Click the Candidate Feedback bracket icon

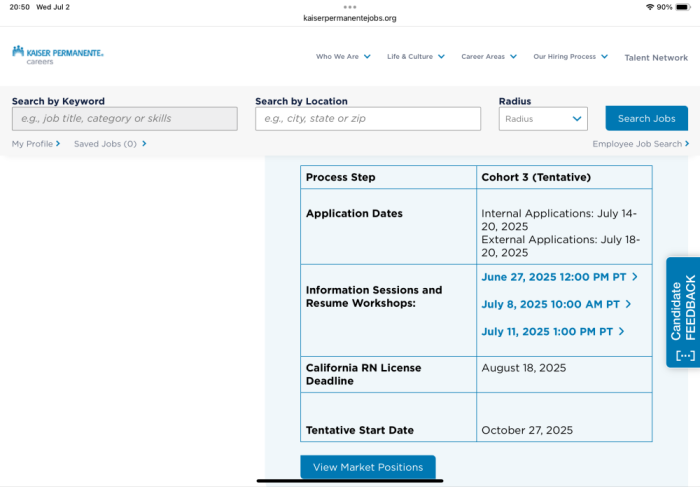[x=684, y=356]
